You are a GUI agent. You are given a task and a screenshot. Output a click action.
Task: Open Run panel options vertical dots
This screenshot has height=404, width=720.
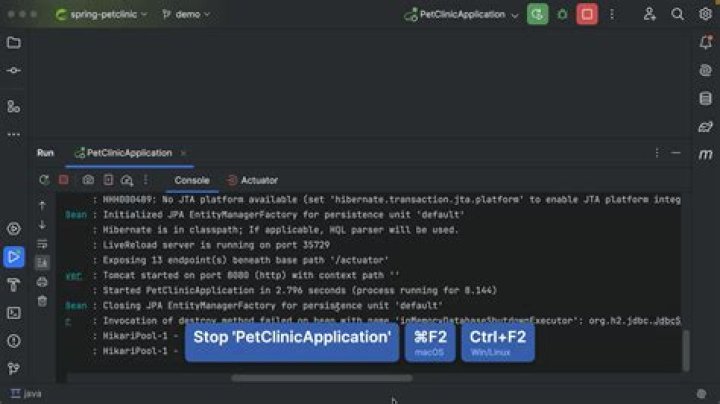coord(657,153)
